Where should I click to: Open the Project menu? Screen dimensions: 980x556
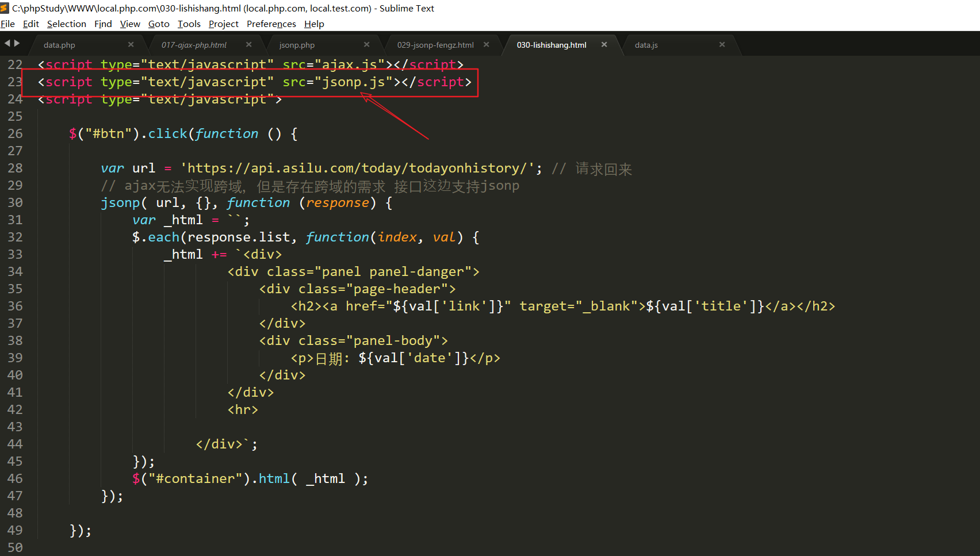[x=223, y=24]
